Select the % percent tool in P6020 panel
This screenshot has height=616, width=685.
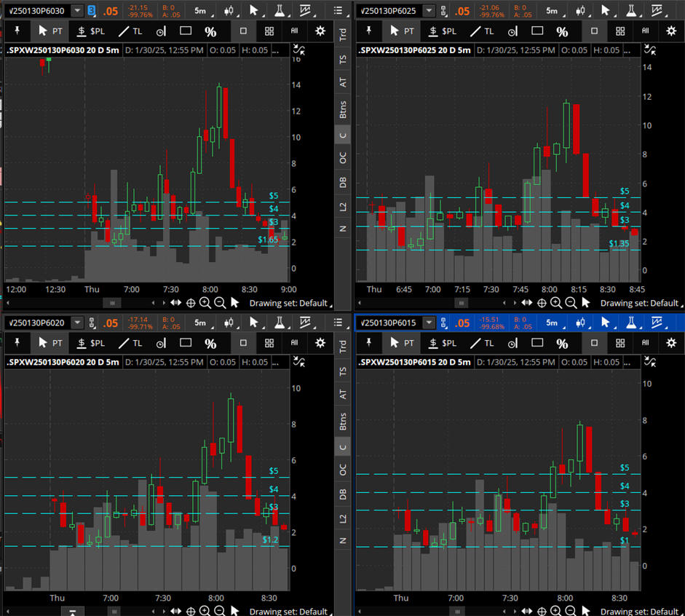click(210, 344)
